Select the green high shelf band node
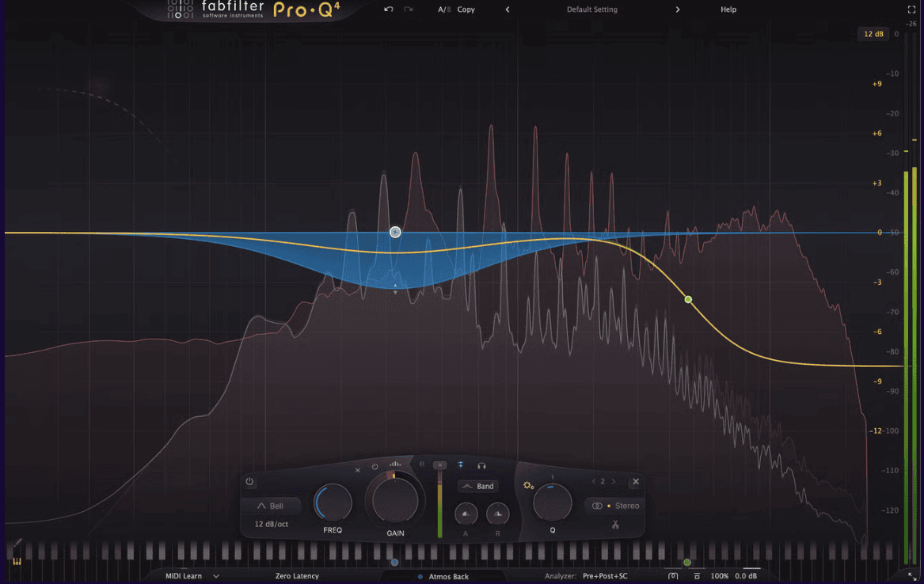Screen dimensions: 924x584 (688, 300)
